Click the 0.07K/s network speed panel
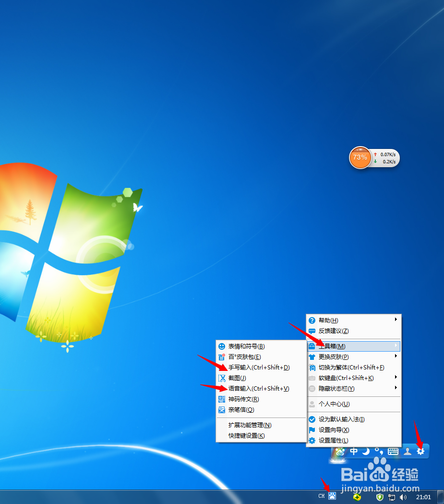 point(385,158)
